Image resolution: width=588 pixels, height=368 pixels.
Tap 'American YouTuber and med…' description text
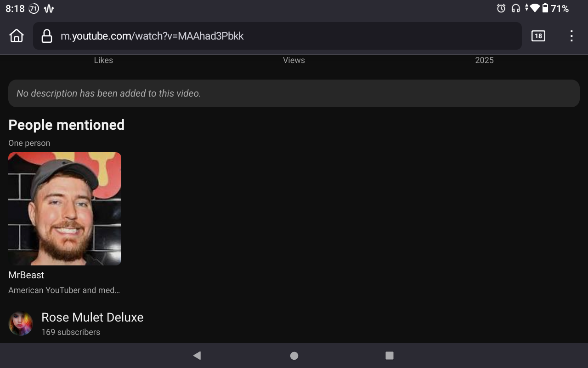tap(64, 290)
